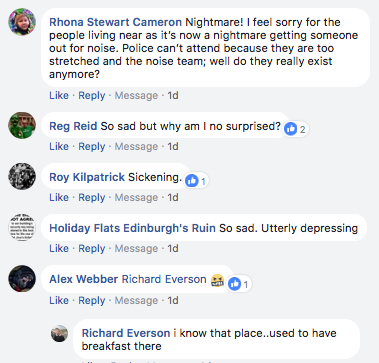
Task: Reply to Reg Reid's comment
Action: 92,146
